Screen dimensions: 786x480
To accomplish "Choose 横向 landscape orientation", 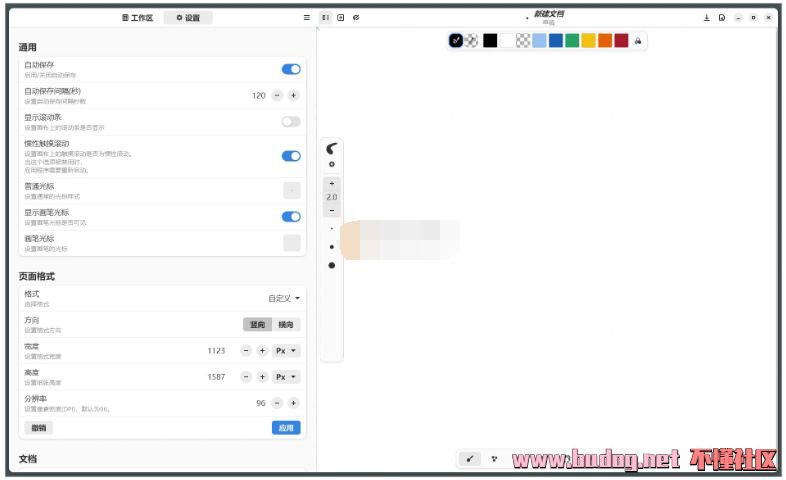I will coord(287,324).
